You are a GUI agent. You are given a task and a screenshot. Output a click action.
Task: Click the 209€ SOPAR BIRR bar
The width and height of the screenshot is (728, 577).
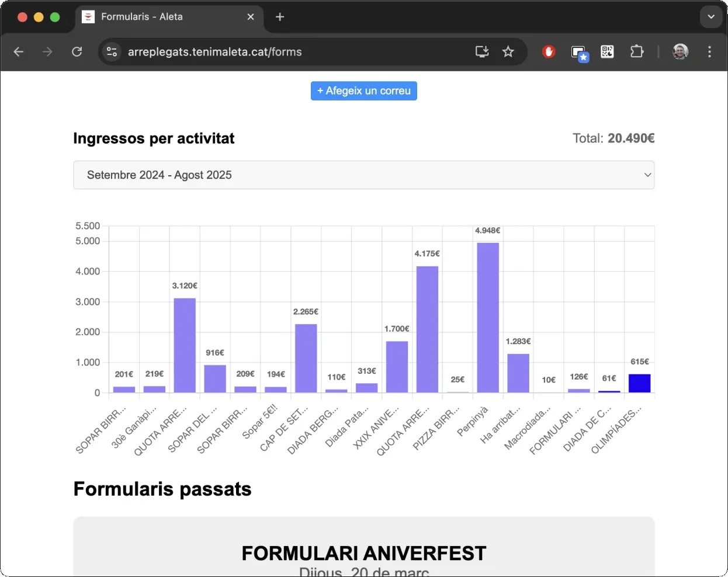(x=245, y=390)
